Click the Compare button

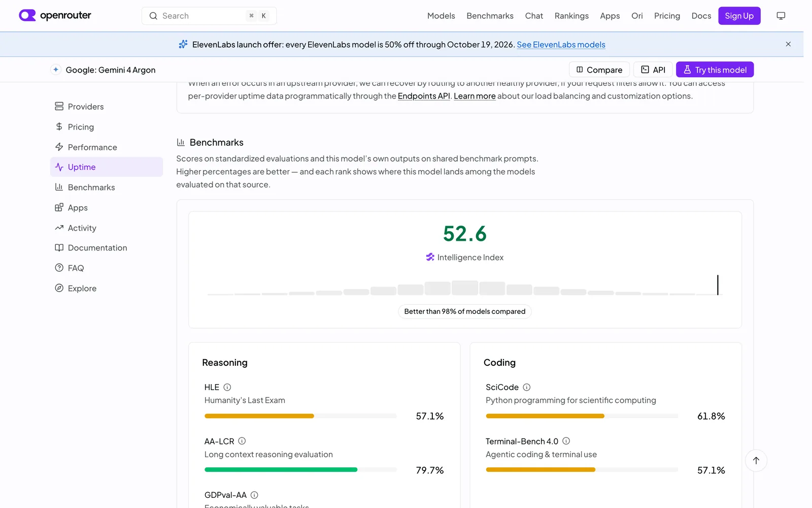599,70
